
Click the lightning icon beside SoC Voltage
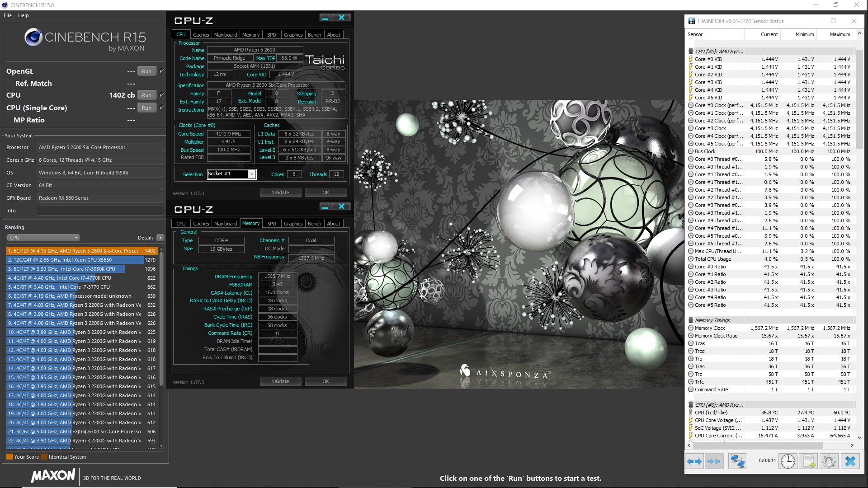(x=691, y=428)
